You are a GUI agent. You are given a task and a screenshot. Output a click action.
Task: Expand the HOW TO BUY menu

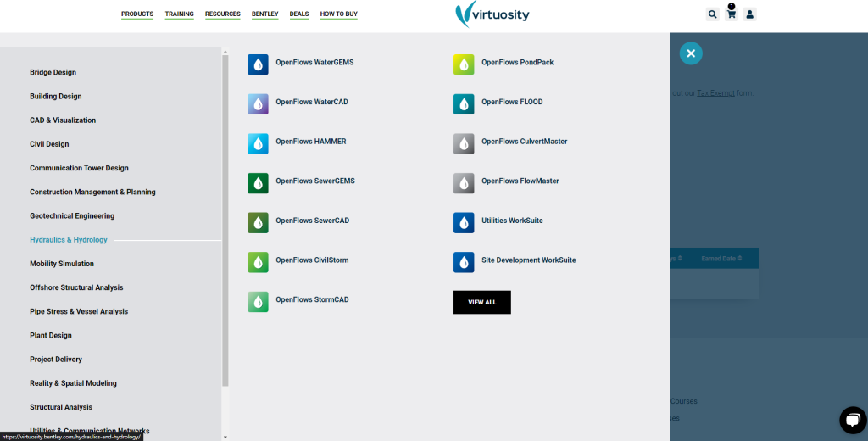pyautogui.click(x=339, y=14)
